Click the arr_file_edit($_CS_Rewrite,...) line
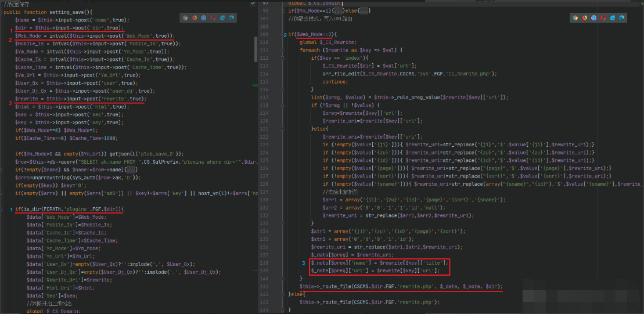Screen dimensions: 644x314 pos(410,74)
